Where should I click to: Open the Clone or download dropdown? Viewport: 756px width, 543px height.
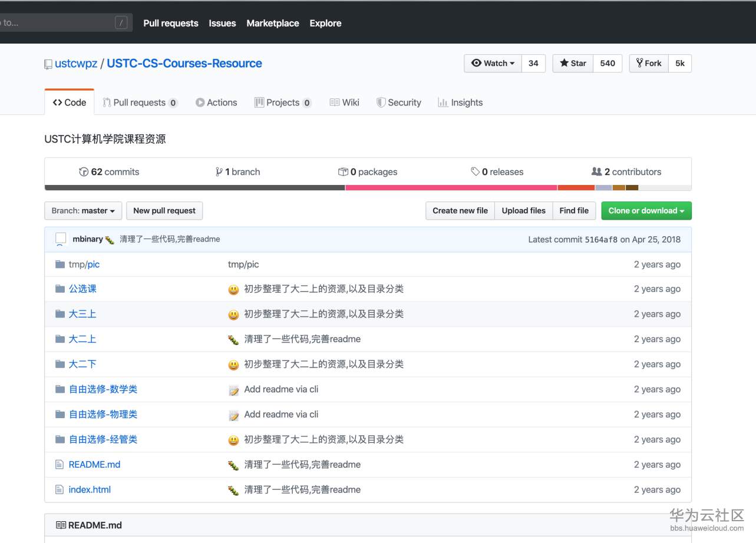[x=646, y=211]
